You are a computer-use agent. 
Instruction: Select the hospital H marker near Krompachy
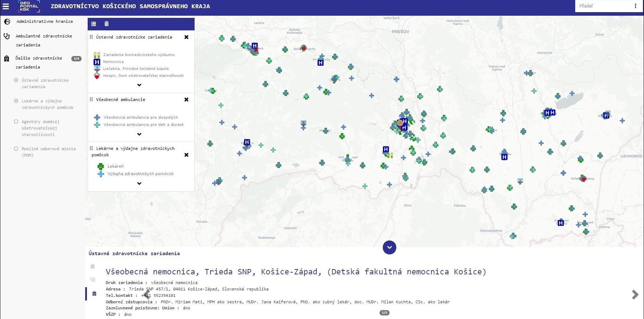point(320,63)
